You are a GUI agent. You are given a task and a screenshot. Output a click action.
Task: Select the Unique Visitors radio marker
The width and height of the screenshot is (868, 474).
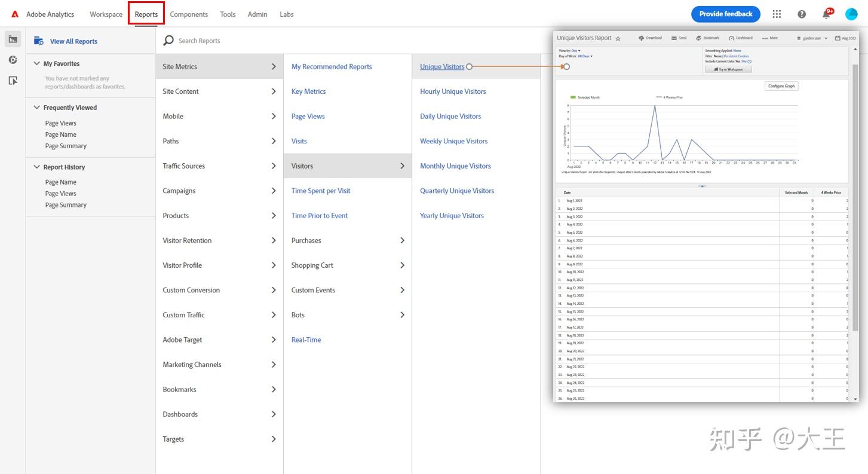(470, 66)
